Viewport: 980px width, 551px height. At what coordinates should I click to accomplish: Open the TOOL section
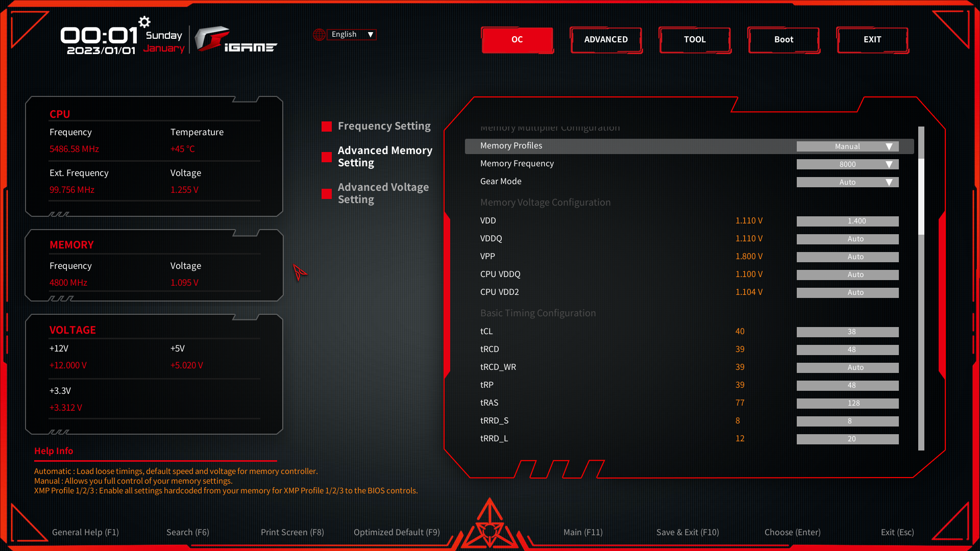695,40
